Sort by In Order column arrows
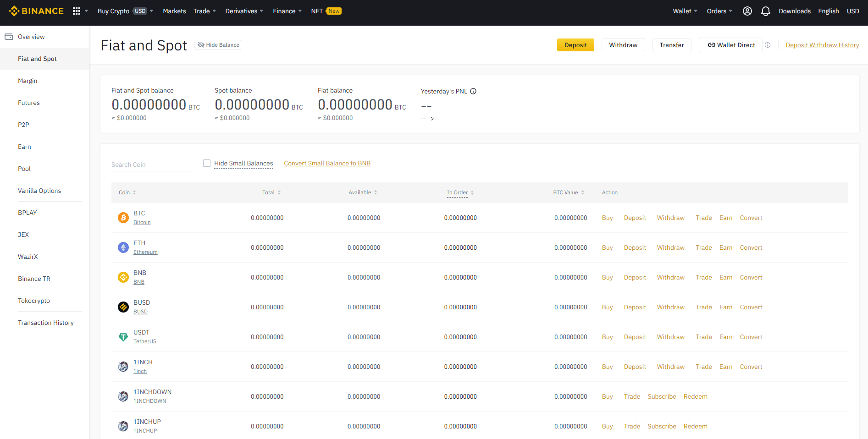Image resolution: width=868 pixels, height=439 pixels. click(472, 192)
